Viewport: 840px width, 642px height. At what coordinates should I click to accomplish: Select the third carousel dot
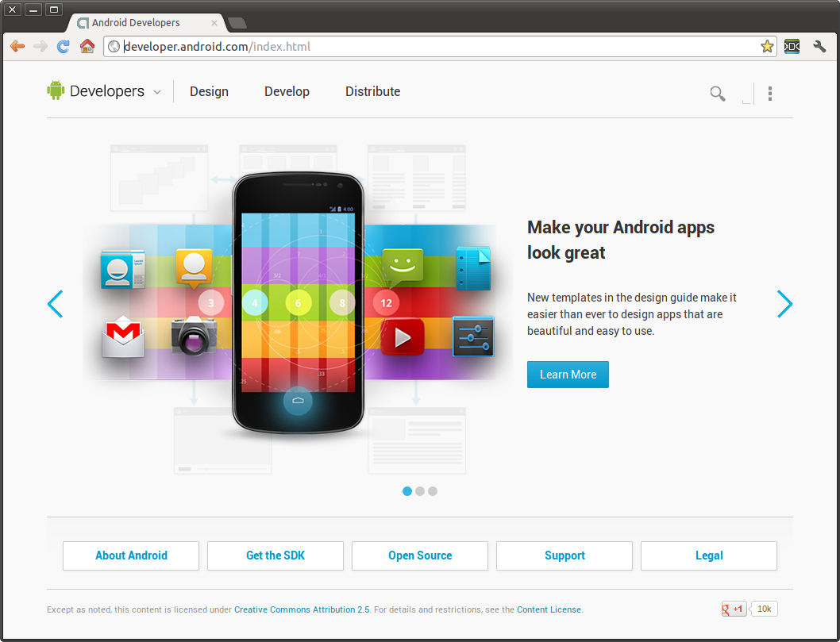click(433, 491)
